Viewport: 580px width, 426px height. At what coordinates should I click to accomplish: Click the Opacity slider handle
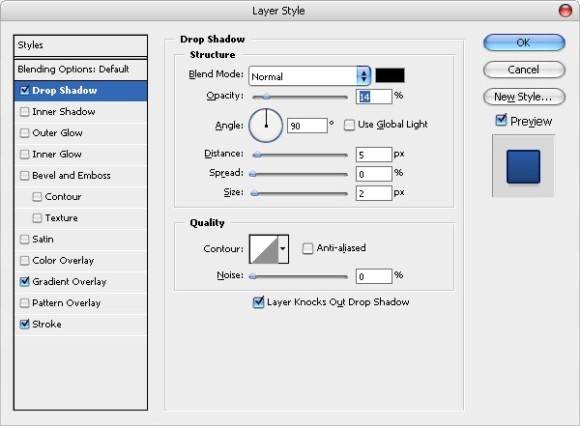tap(266, 97)
